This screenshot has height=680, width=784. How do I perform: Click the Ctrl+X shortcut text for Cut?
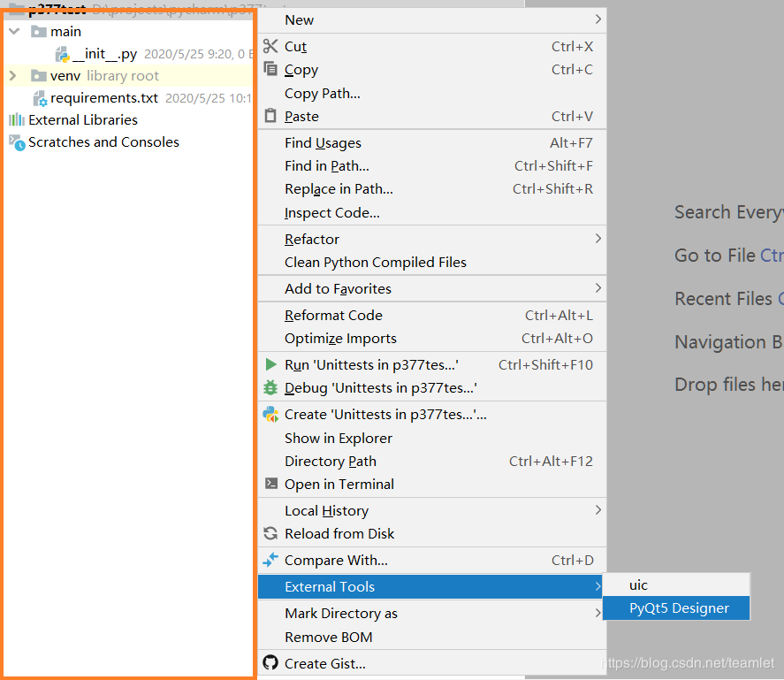coord(572,46)
